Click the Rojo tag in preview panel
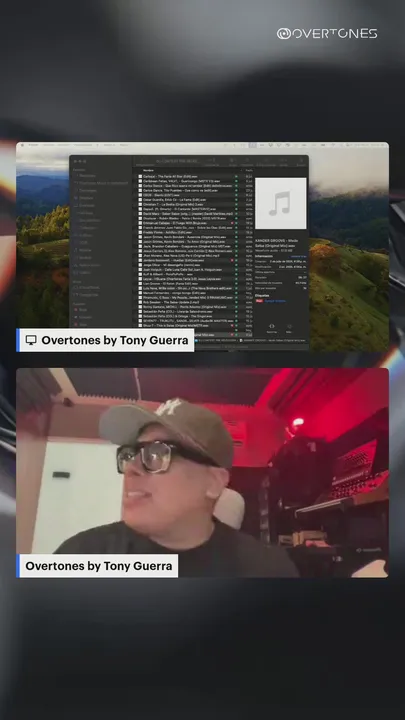 click(x=259, y=301)
